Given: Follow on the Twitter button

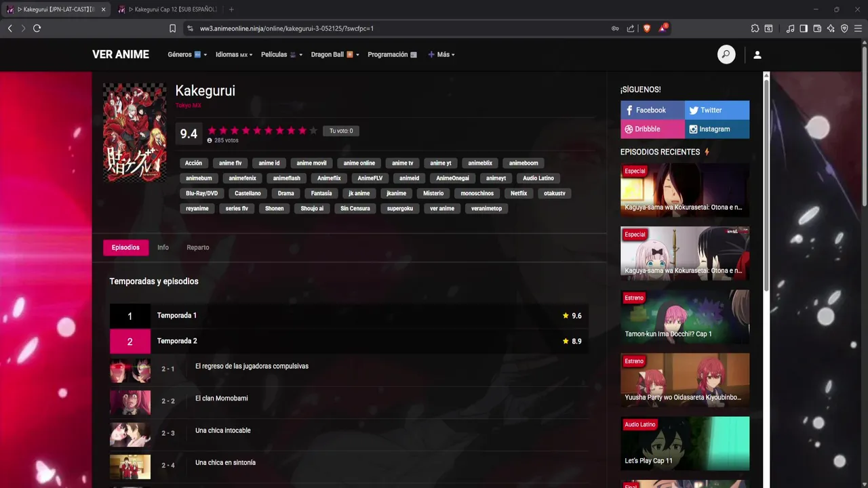Looking at the screenshot, I should tap(717, 110).
